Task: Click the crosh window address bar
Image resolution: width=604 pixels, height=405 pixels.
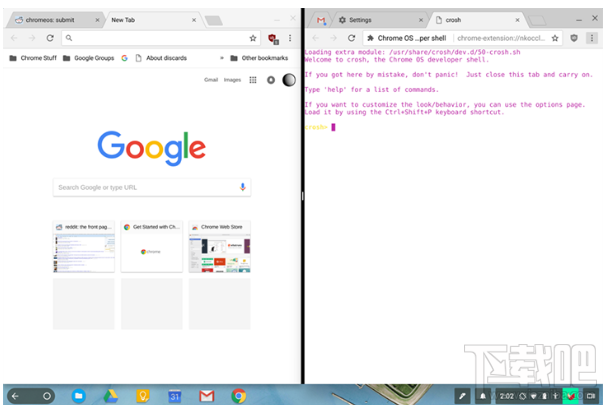Action: point(462,38)
